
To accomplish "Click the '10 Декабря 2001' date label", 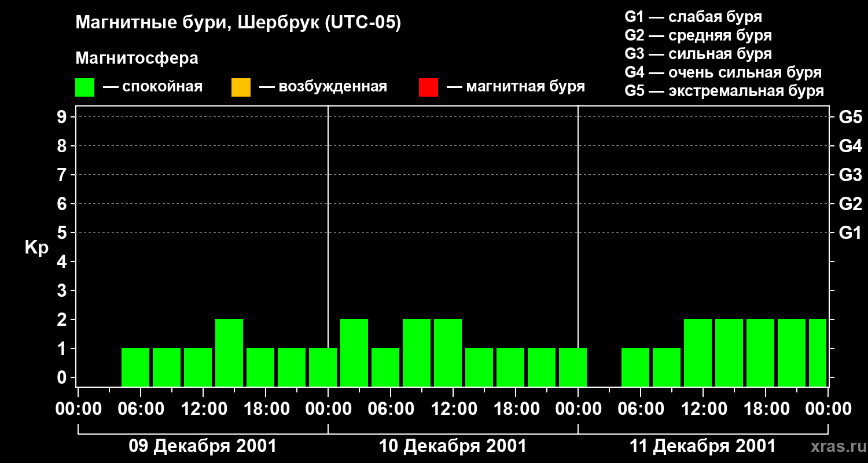I will 453,446.
